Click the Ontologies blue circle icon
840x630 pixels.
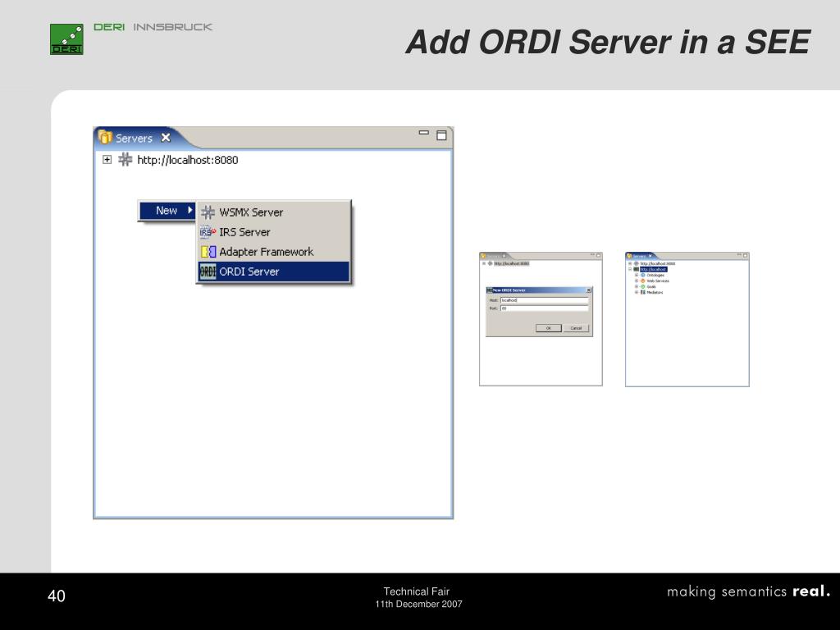point(643,276)
